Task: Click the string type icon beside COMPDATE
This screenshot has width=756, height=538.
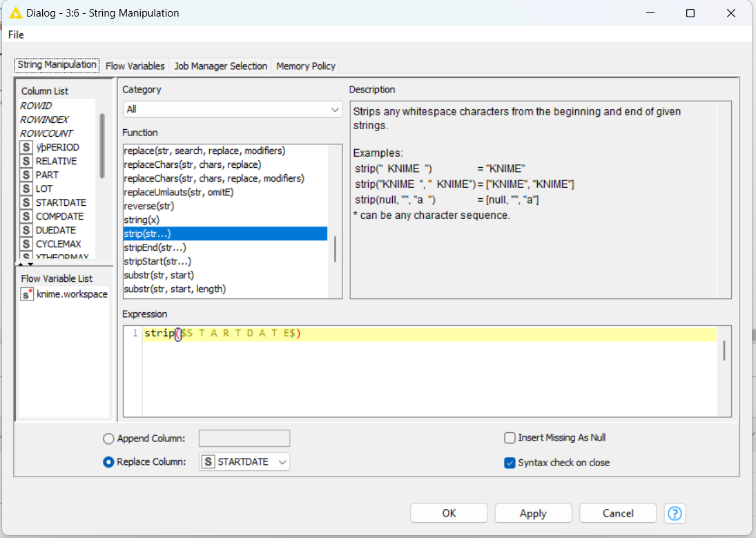Action: [x=26, y=216]
